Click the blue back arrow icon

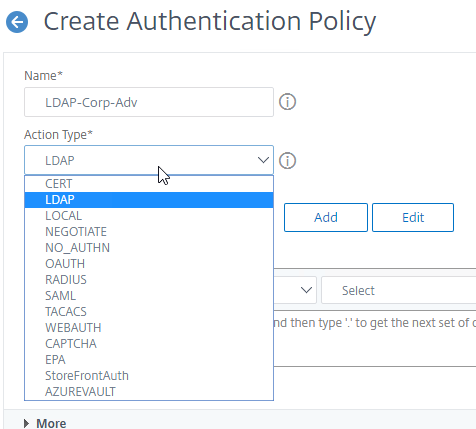[17, 22]
